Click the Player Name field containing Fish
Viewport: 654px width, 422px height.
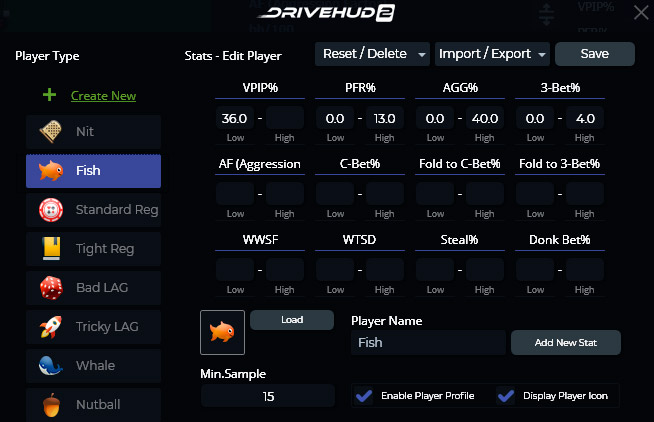coord(428,343)
